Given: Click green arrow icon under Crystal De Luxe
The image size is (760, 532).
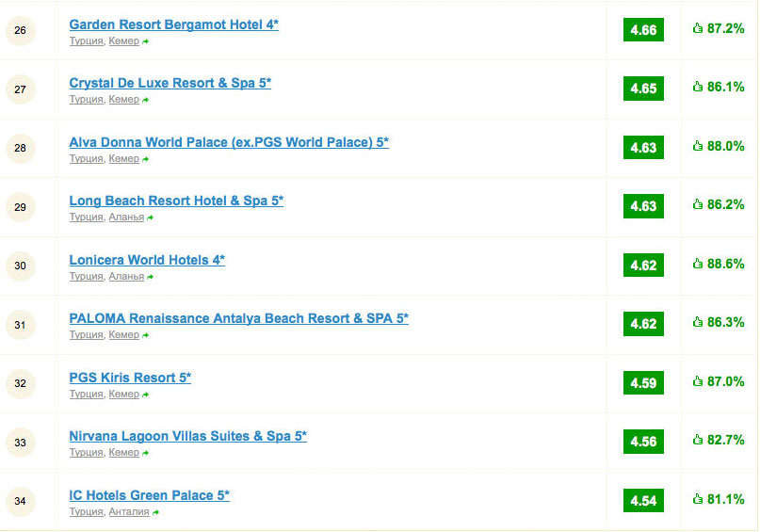Looking at the screenshot, I should (x=145, y=100).
